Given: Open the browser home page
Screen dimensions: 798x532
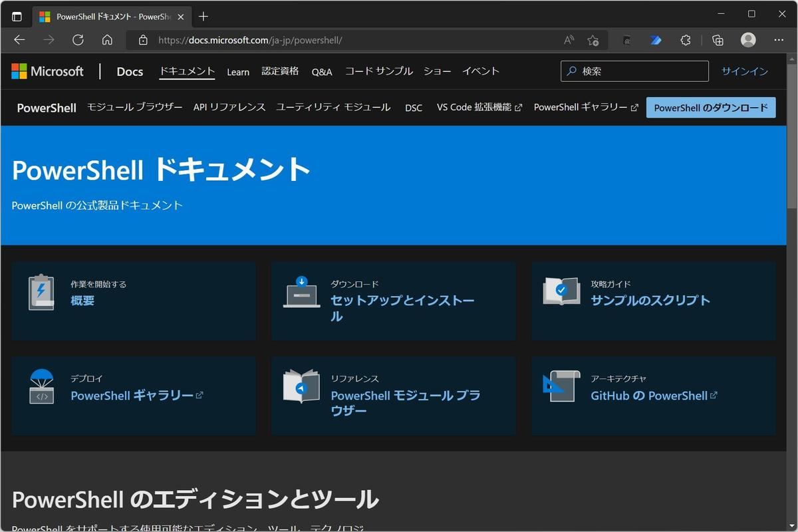Looking at the screenshot, I should pyautogui.click(x=107, y=40).
